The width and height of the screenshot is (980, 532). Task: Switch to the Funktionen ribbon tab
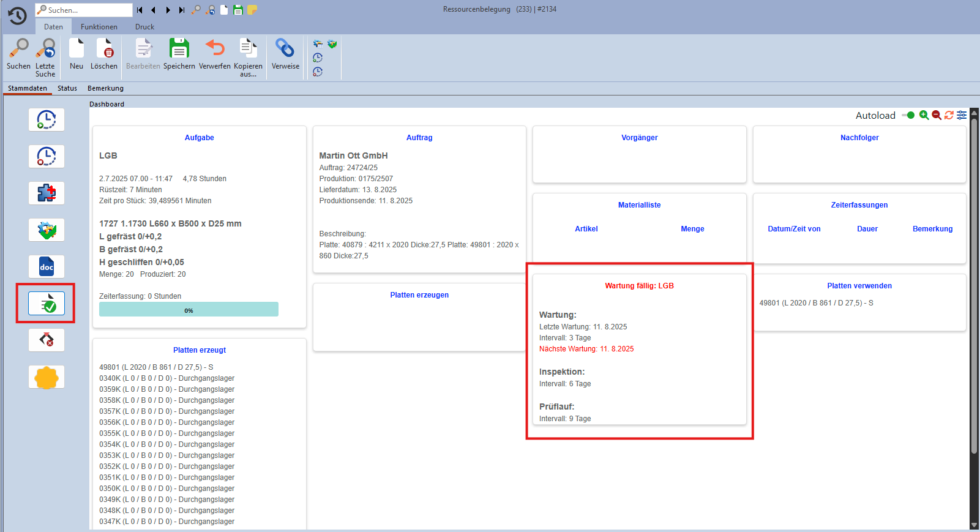point(99,27)
